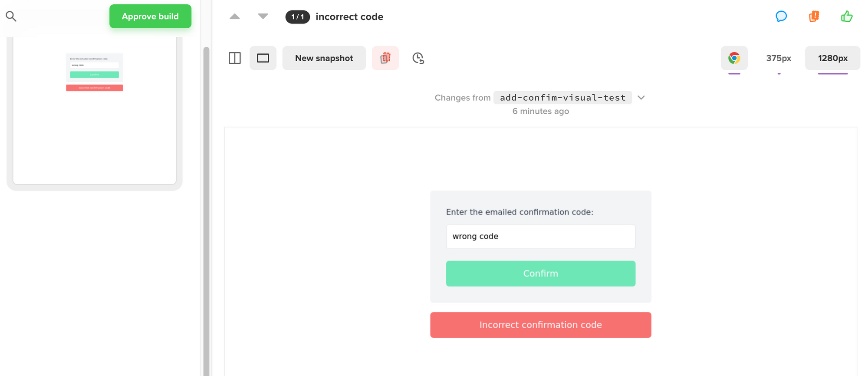Click the orange request changes icon

pos(814,16)
